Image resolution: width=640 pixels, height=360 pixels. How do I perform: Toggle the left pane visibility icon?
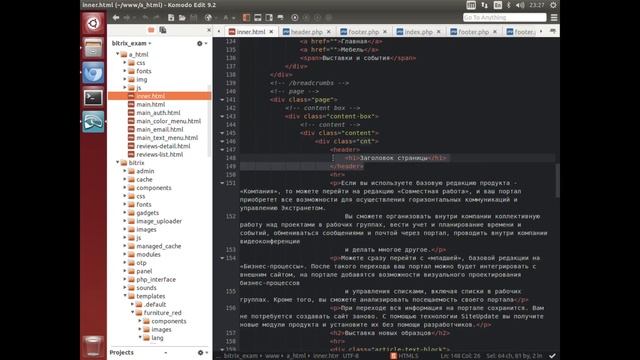point(246,18)
